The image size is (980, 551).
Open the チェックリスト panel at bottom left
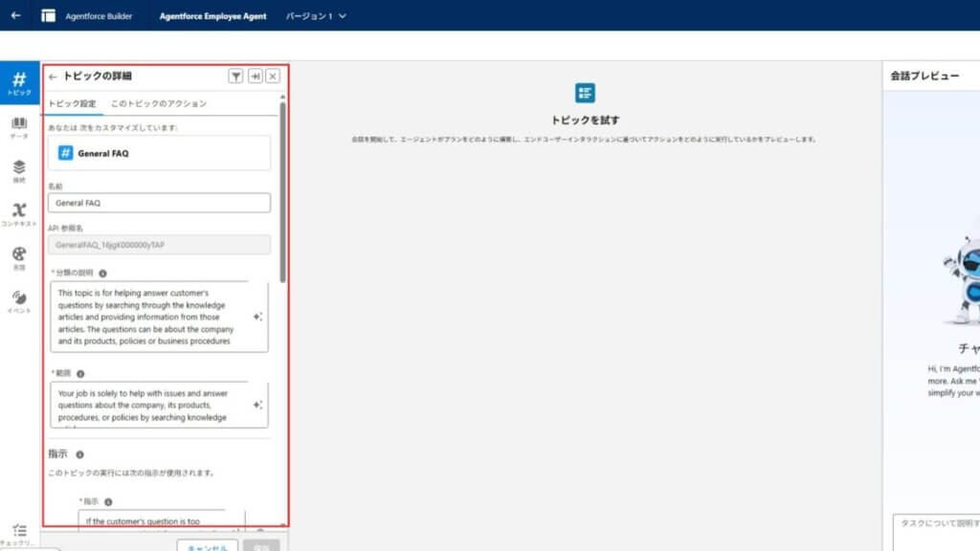(x=19, y=533)
